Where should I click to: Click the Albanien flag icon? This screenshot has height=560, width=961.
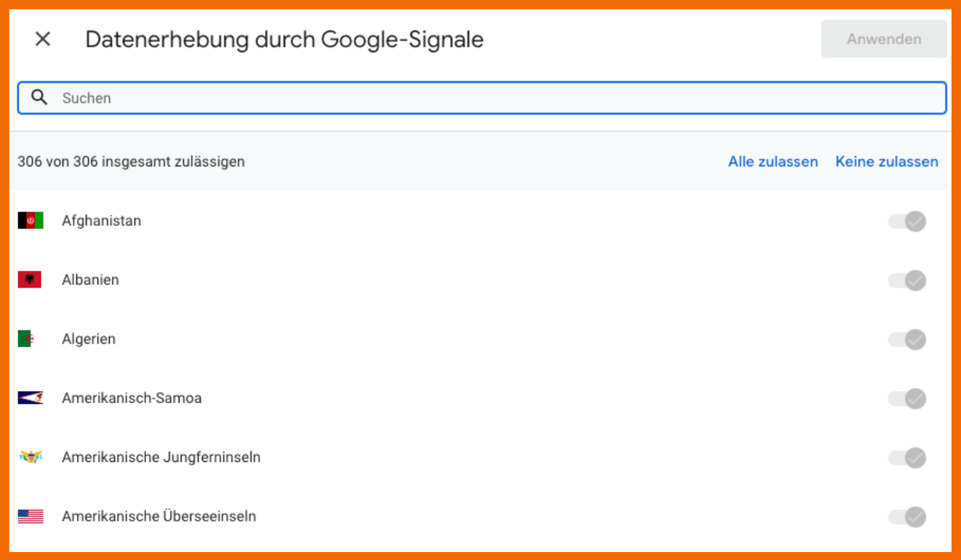(x=29, y=280)
